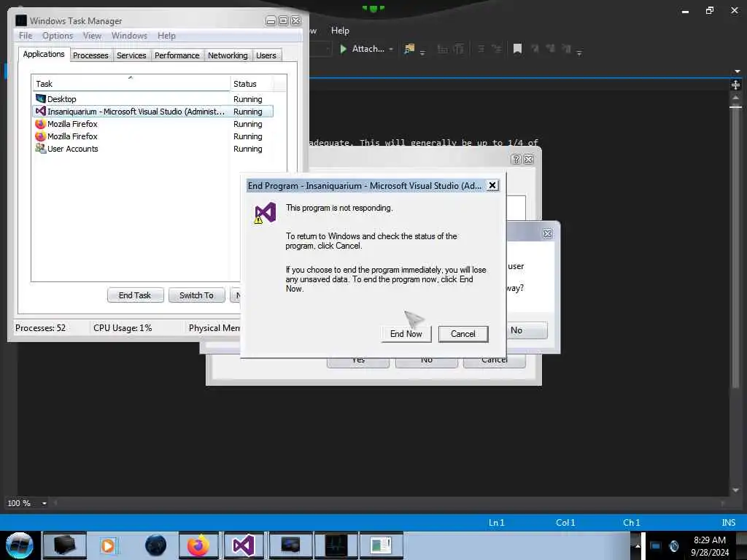747x560 pixels.
Task: Switch to the Services tab
Action: click(x=131, y=55)
